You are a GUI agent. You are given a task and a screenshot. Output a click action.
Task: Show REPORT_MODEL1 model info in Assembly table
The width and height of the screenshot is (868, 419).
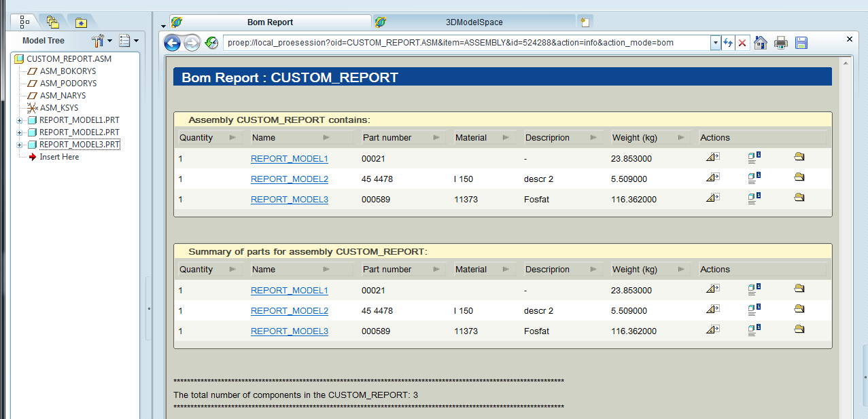(754, 158)
